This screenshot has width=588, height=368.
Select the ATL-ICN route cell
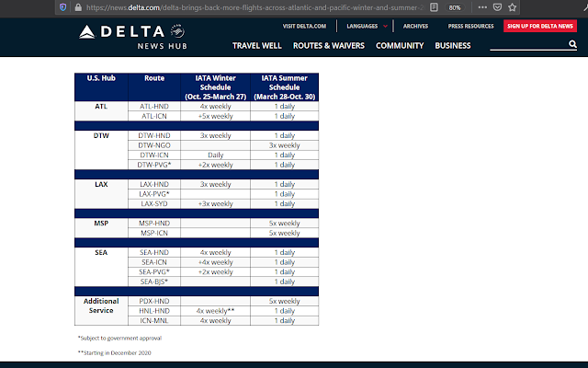pyautogui.click(x=154, y=116)
